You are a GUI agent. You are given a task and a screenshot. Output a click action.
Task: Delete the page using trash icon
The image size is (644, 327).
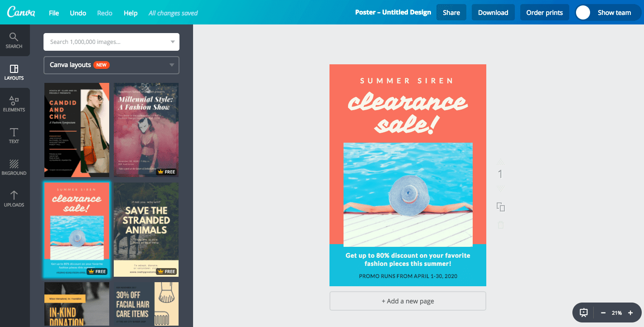pos(500,225)
